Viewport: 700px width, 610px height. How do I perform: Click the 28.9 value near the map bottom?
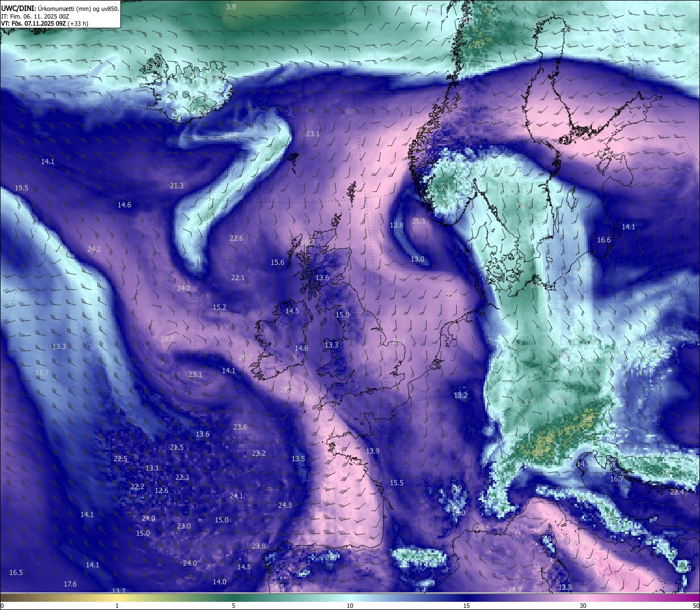(515, 589)
